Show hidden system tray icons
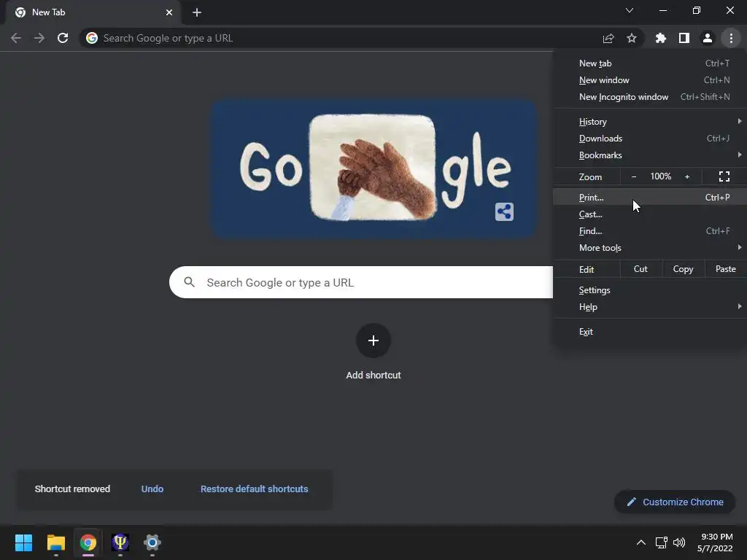The width and height of the screenshot is (747, 560). tap(641, 542)
